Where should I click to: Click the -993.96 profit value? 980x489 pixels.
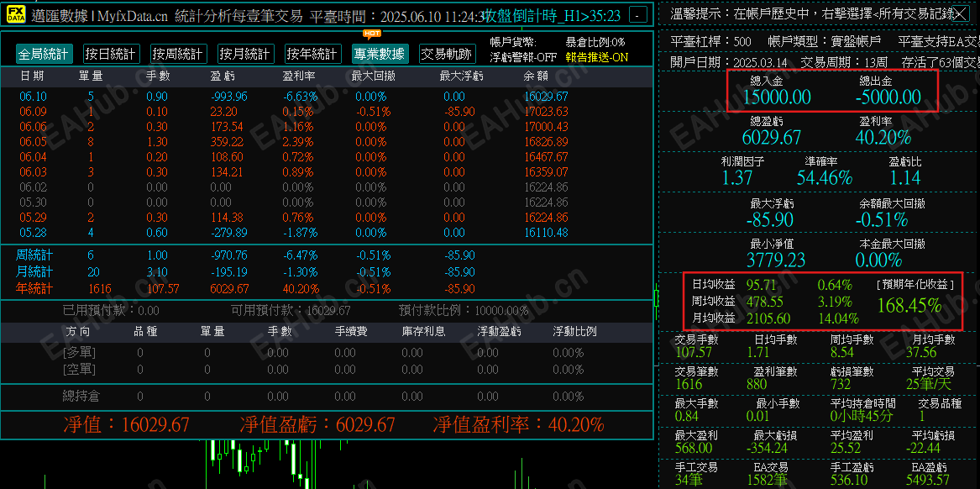[228, 97]
